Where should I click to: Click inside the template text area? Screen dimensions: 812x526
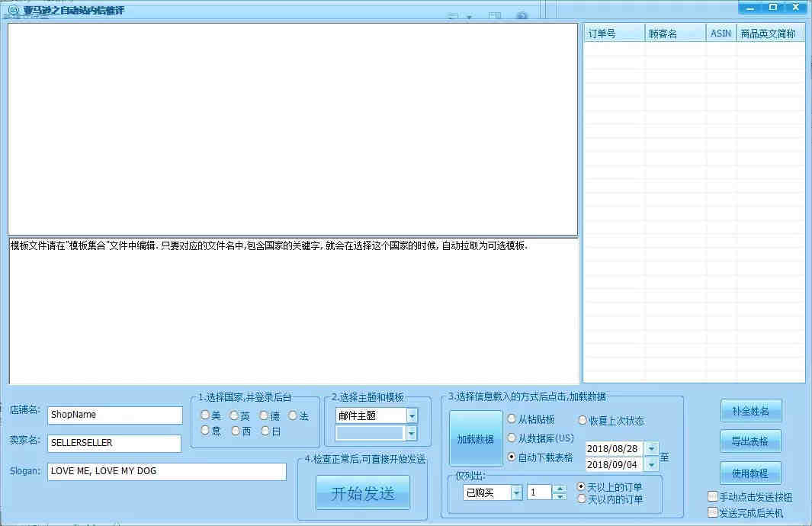pos(294,310)
